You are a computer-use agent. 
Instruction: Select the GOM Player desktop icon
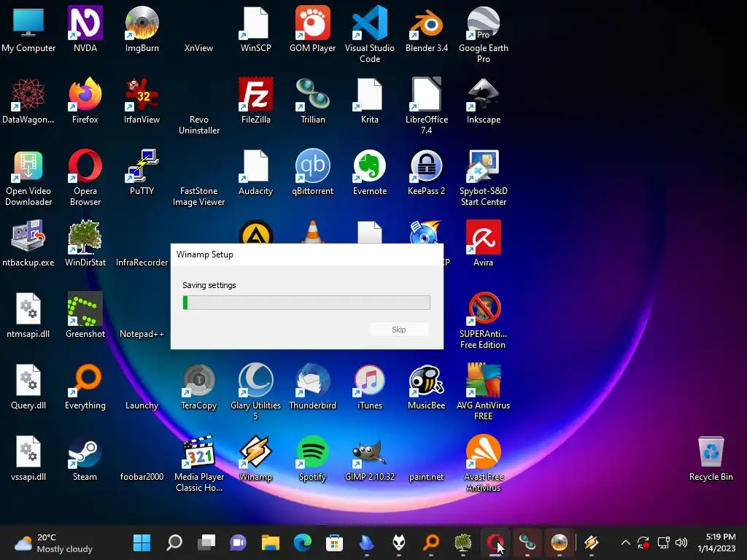312,23
